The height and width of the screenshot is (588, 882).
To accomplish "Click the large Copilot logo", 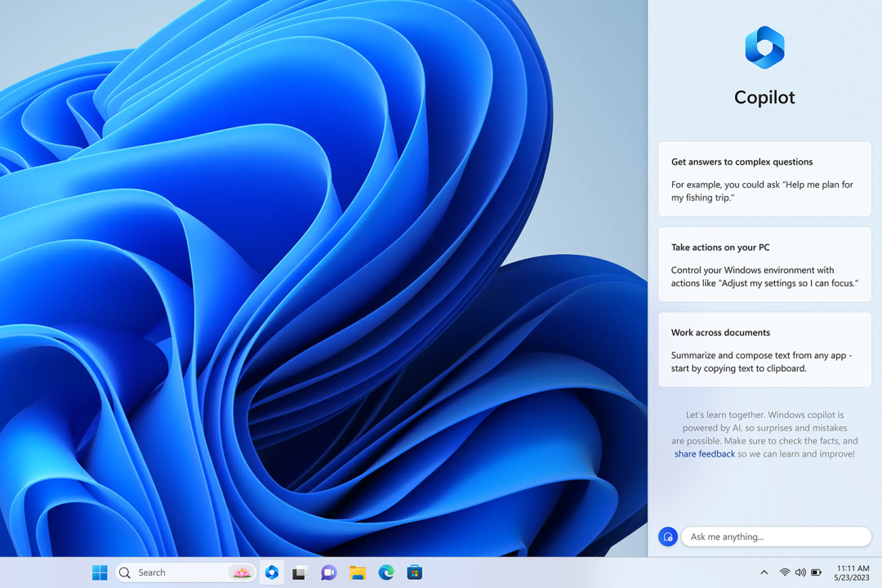I will click(x=764, y=47).
